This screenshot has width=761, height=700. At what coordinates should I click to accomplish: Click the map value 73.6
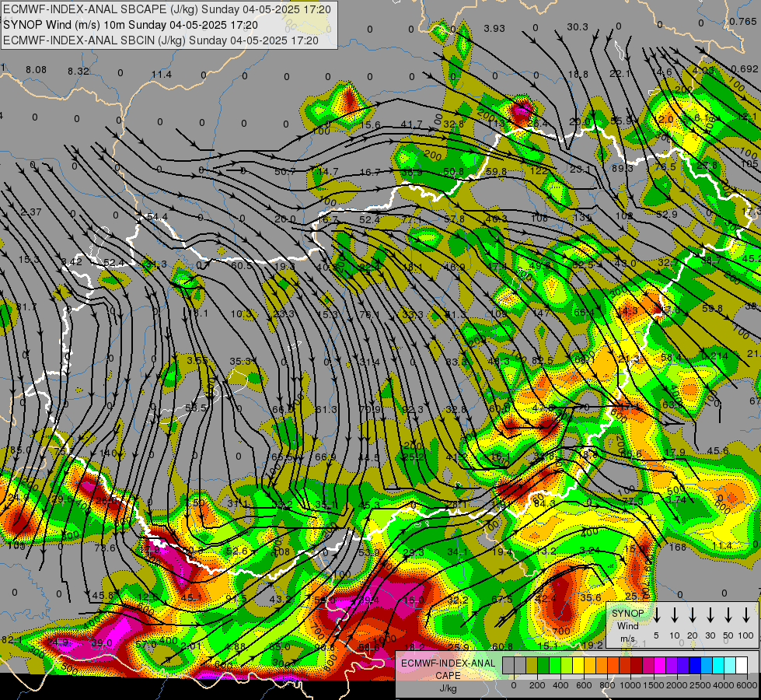(105, 548)
